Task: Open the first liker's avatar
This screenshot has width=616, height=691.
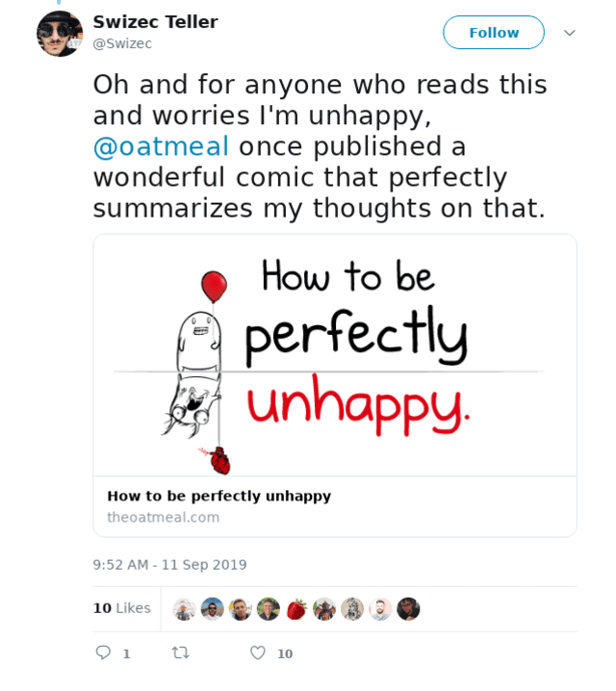Action: (185, 609)
